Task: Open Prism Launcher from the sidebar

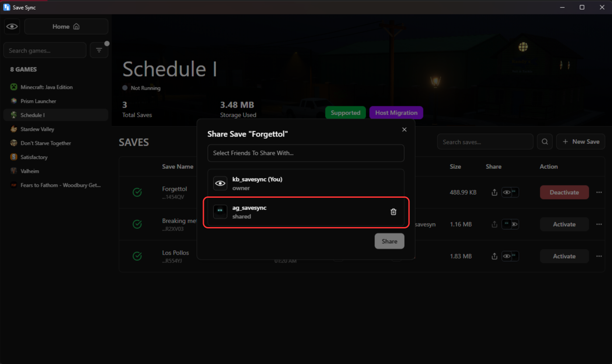Action: (56, 101)
